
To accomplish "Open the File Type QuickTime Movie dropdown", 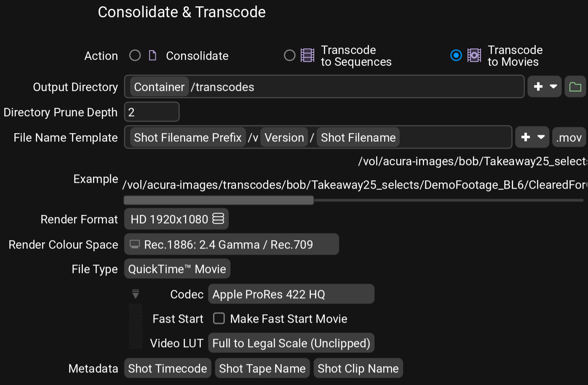I will click(x=177, y=269).
